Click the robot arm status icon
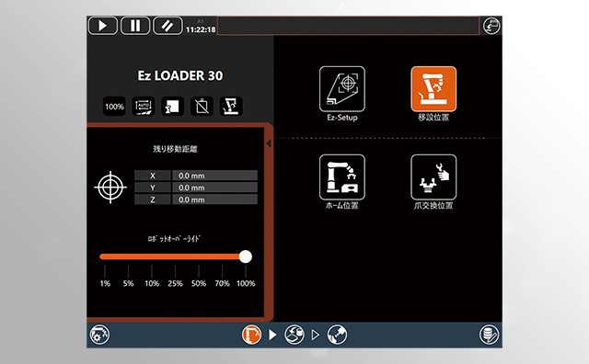This screenshot has width=589, height=364. click(x=231, y=107)
